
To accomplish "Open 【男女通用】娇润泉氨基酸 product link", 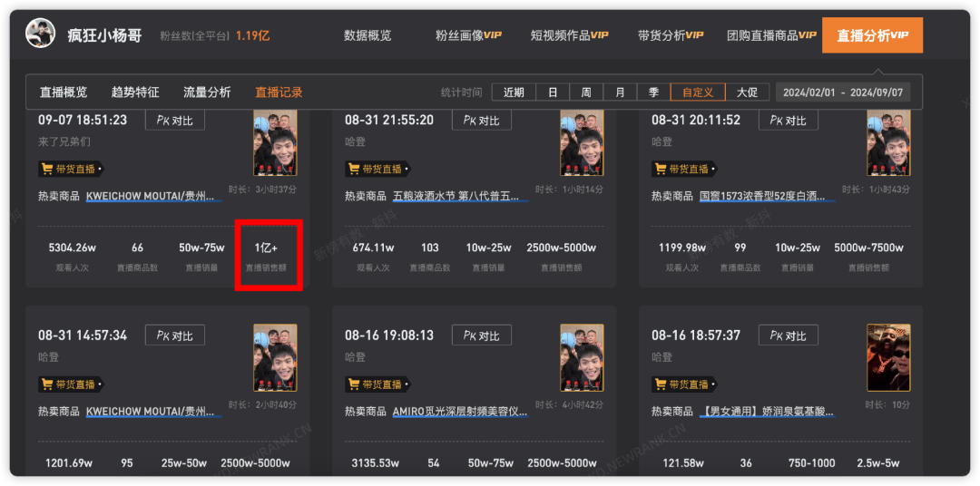I will 768,412.
